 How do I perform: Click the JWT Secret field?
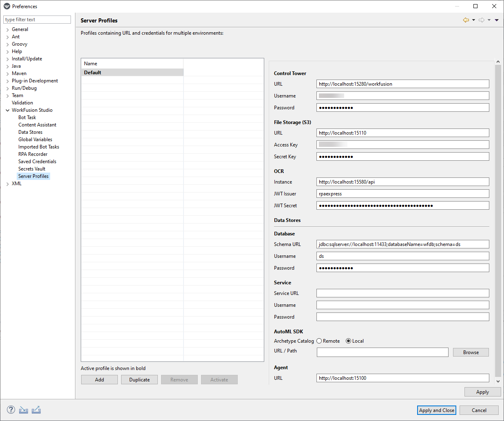(403, 206)
